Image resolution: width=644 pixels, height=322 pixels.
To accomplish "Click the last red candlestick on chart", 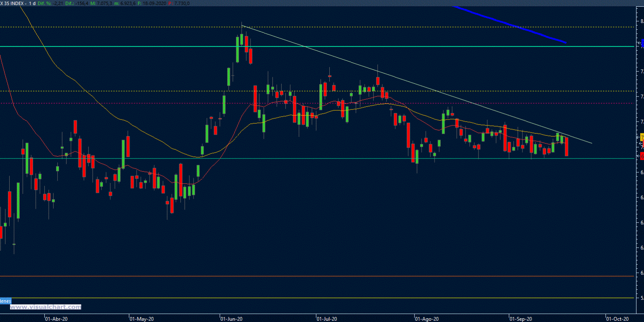I will point(566,147).
